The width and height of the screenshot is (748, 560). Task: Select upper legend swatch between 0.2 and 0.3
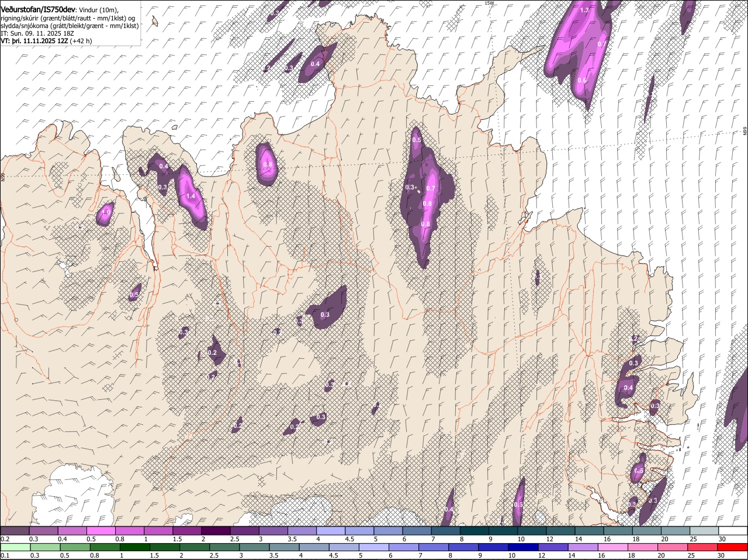pos(15,530)
